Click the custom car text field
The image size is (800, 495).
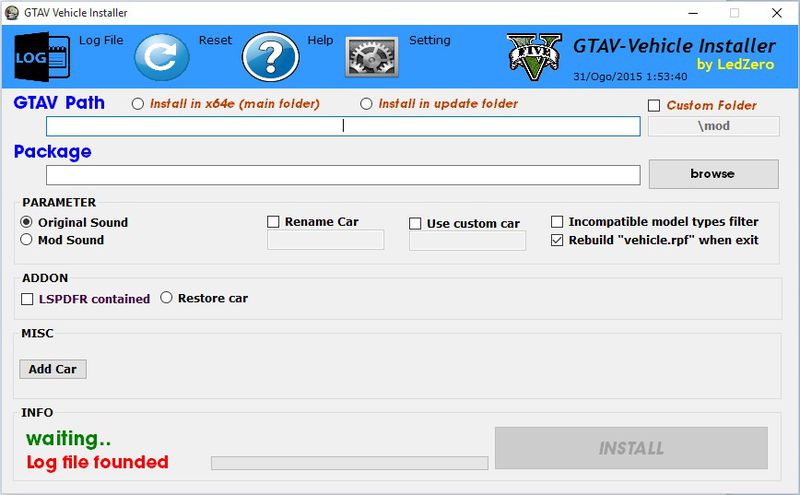[467, 240]
